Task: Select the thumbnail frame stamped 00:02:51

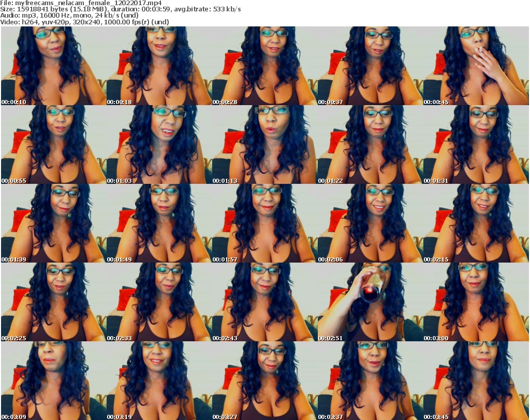Action: 371,302
